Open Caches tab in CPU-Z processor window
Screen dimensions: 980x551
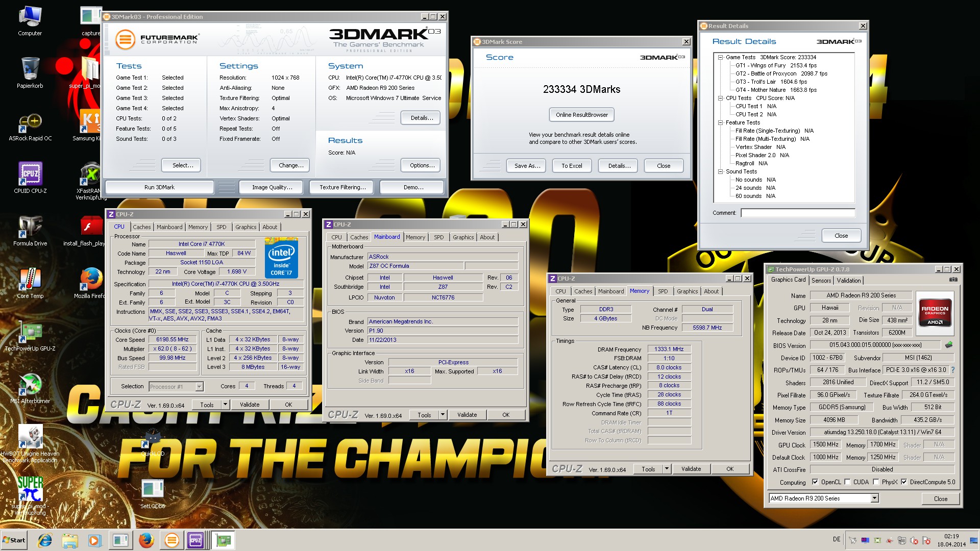point(142,228)
